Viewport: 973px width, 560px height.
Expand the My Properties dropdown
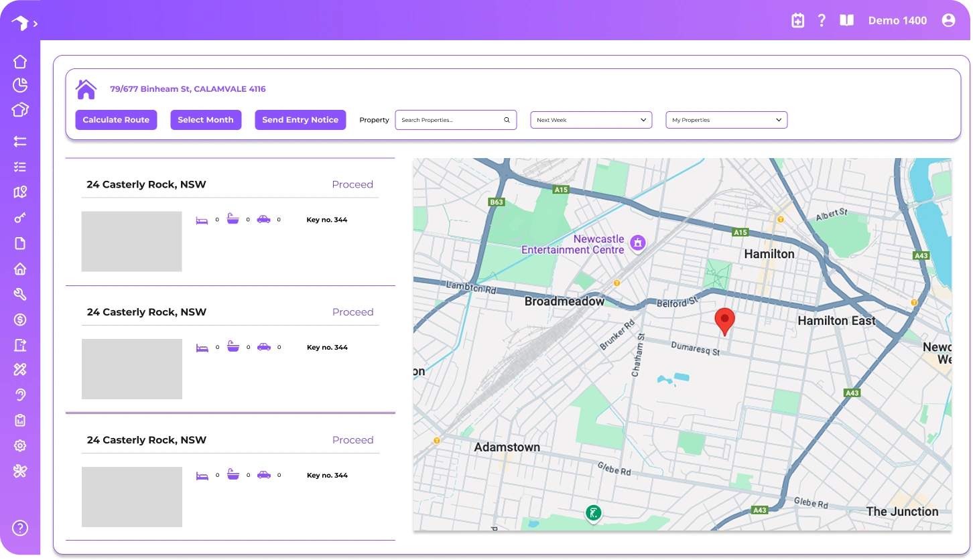click(x=726, y=120)
